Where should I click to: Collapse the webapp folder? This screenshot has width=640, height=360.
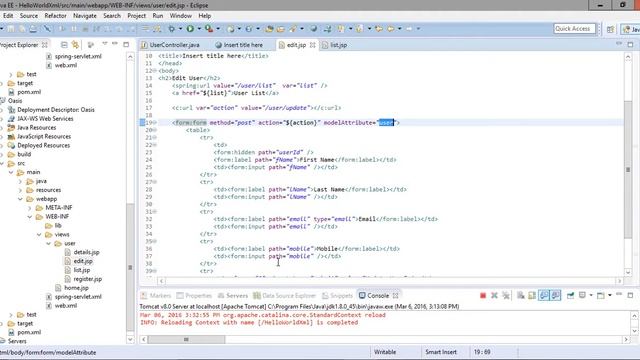click(x=20, y=199)
